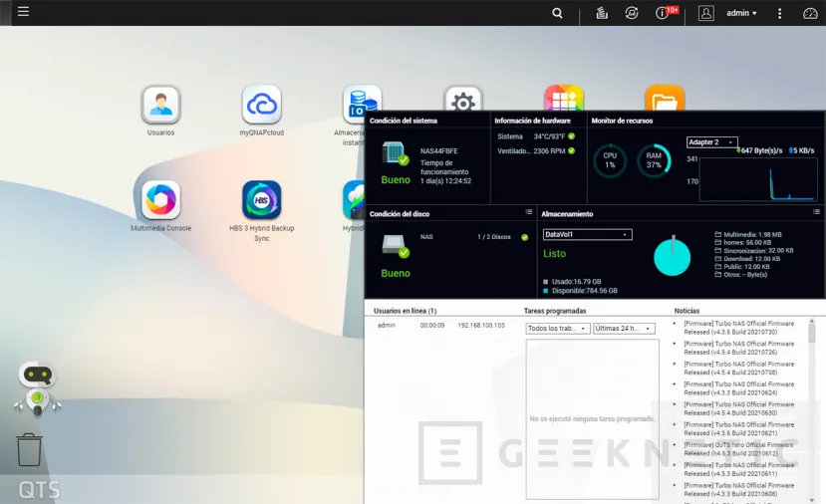Click the Multimedia: 1.98 MB folder entry
The width and height of the screenshot is (826, 504).
click(748, 234)
